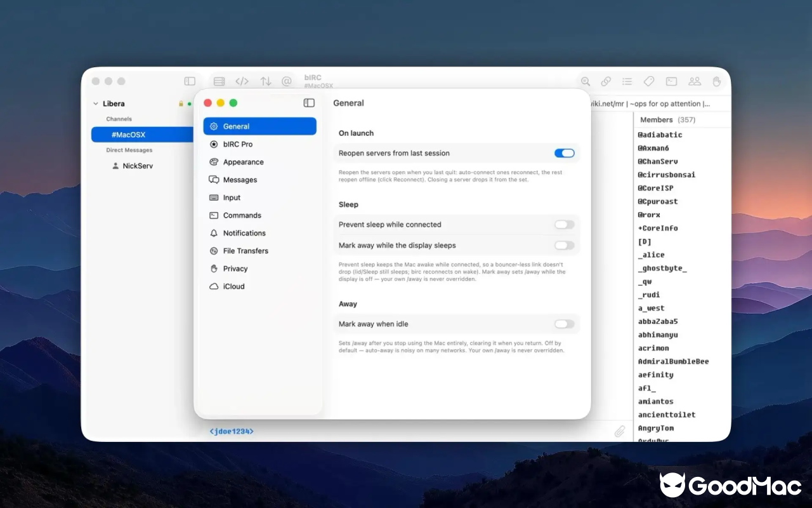Click the terminal console toolbar icon
The image size is (812, 508).
671,81
